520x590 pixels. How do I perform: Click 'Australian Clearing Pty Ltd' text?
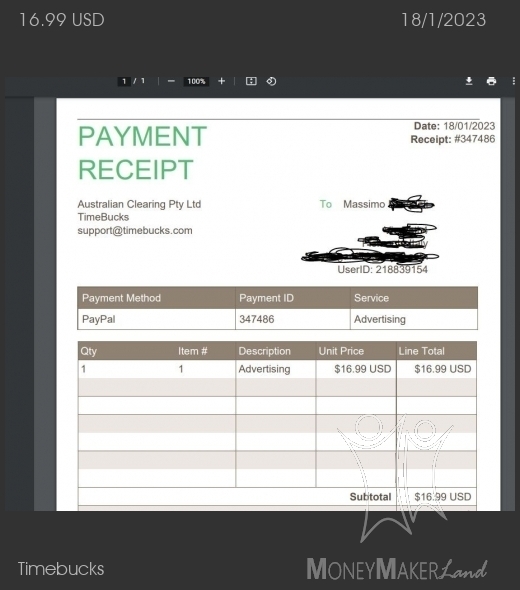coord(139,204)
